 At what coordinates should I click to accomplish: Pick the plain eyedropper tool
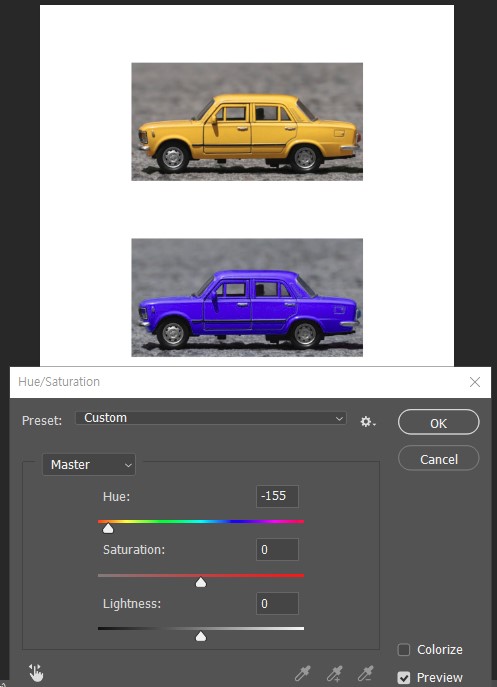[x=303, y=673]
